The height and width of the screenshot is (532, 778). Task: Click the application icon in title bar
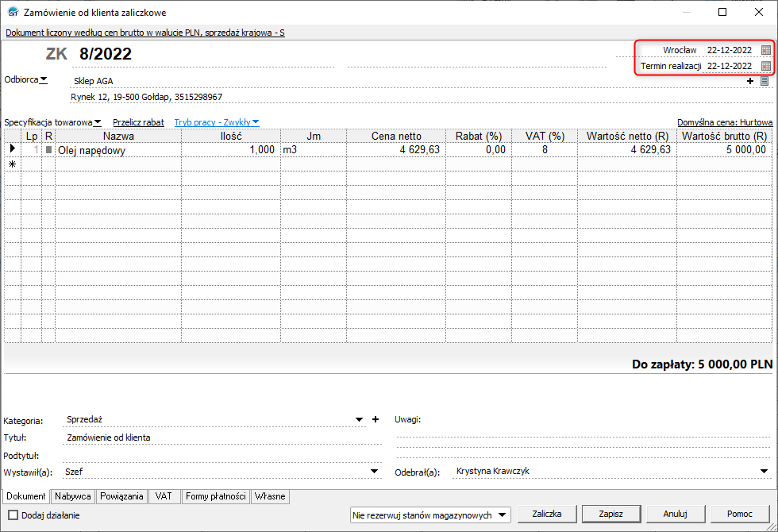click(x=13, y=12)
